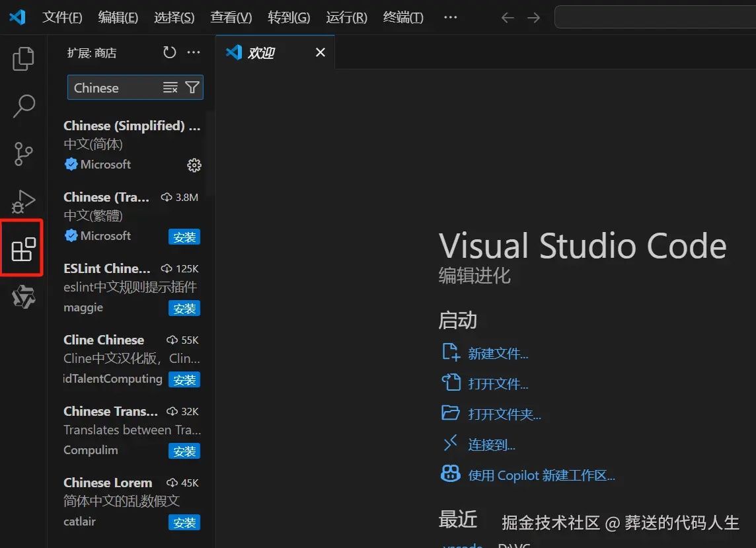Click publisher name maggie
Image resolution: width=756 pixels, height=548 pixels.
pos(83,308)
